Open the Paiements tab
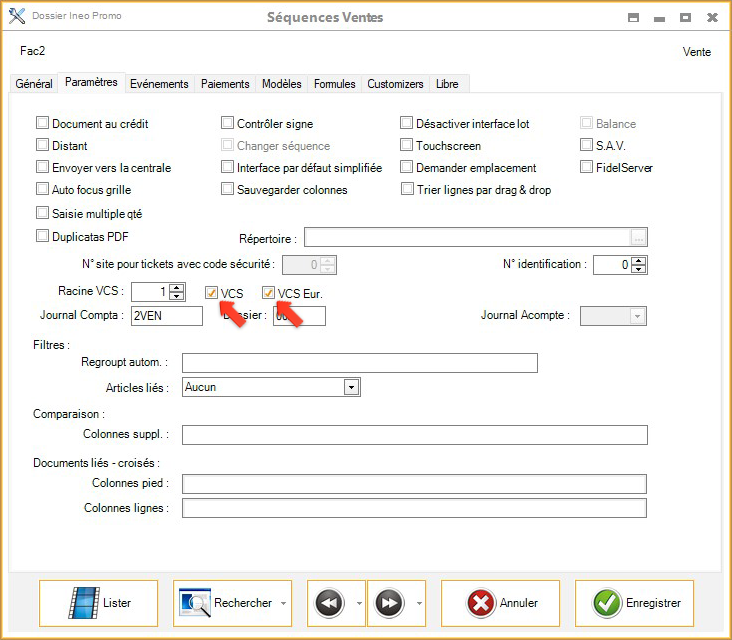 (225, 84)
